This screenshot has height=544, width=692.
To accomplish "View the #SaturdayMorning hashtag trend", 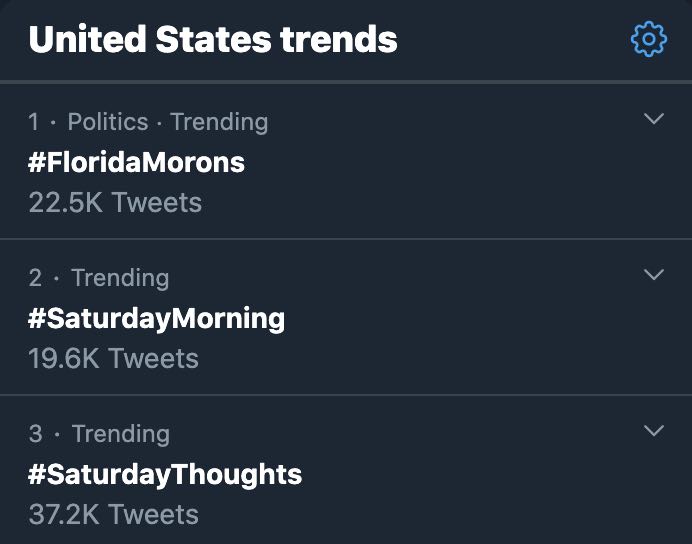I will point(156,318).
